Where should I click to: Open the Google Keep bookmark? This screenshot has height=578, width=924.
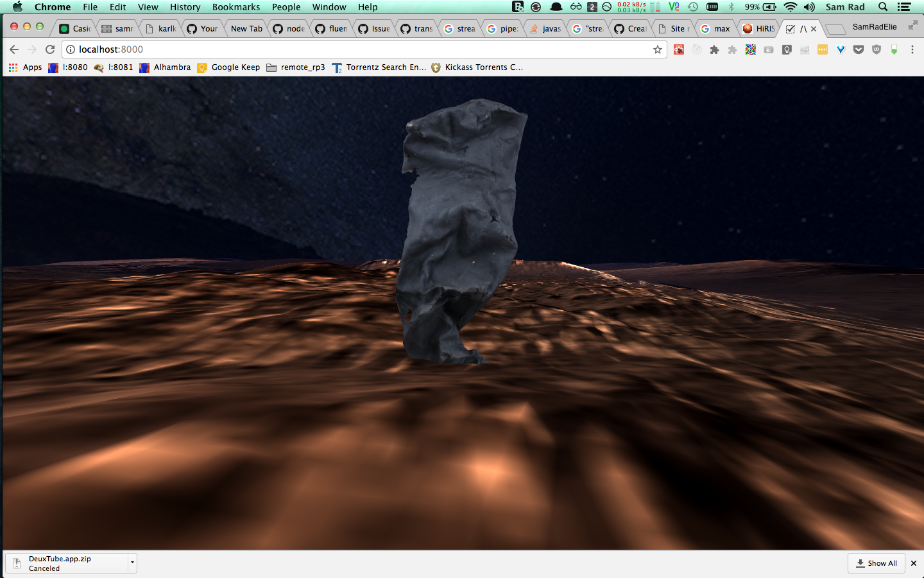pyautogui.click(x=228, y=67)
